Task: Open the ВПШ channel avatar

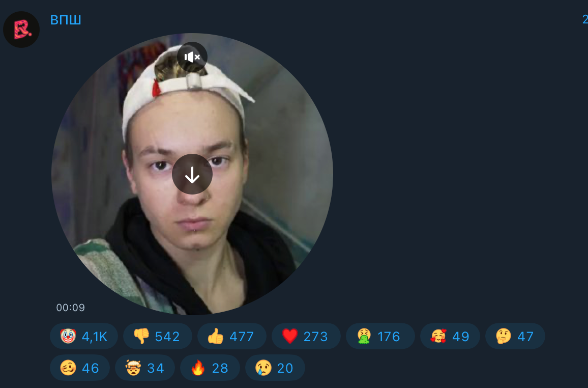Action: (x=21, y=29)
